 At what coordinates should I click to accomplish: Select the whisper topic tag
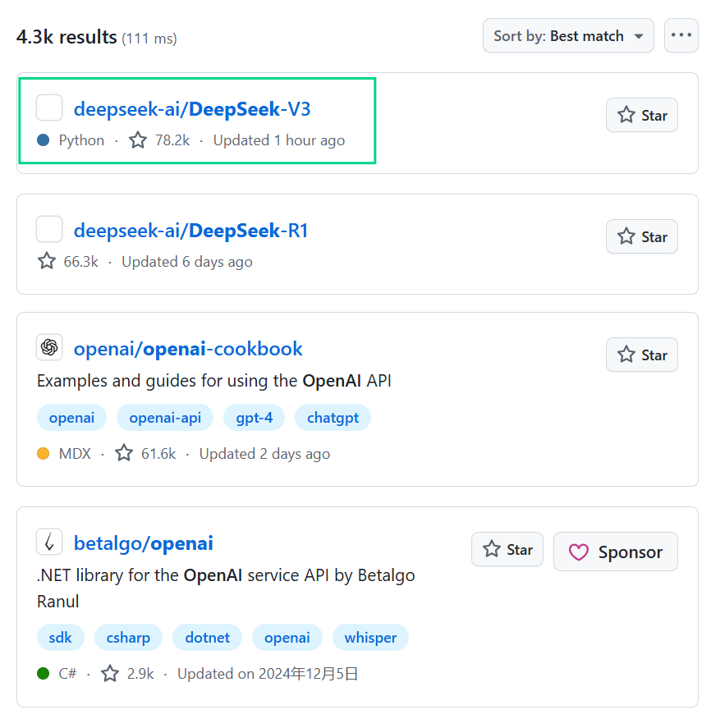pyautogui.click(x=370, y=638)
